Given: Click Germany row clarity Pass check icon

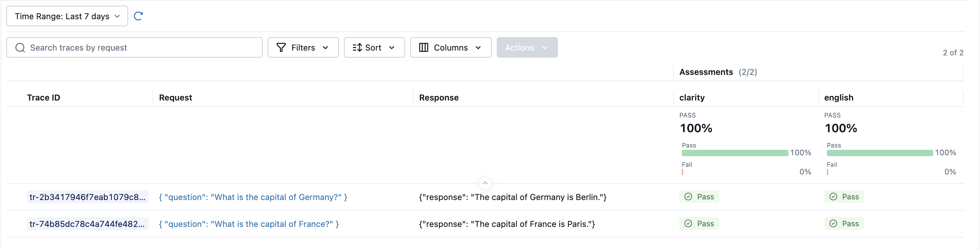Looking at the screenshot, I should tap(688, 197).
